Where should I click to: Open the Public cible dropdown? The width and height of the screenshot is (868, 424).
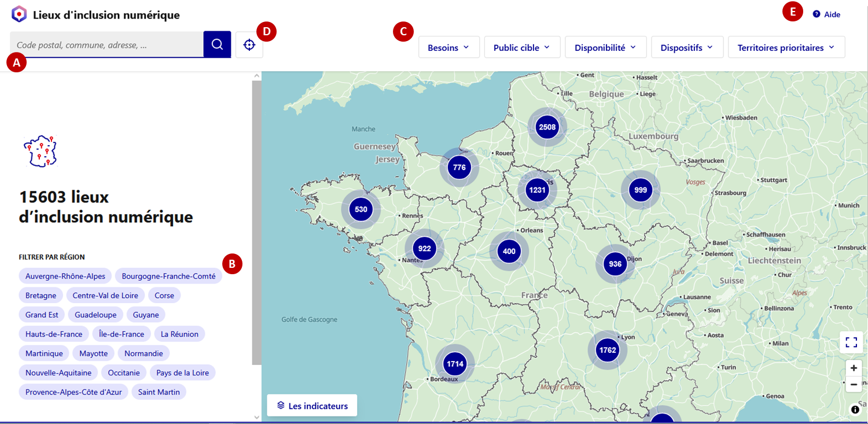point(522,47)
